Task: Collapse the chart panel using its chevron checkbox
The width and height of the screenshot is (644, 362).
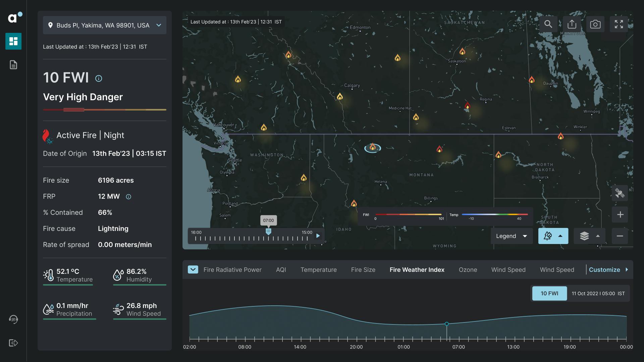Action: pyautogui.click(x=193, y=269)
